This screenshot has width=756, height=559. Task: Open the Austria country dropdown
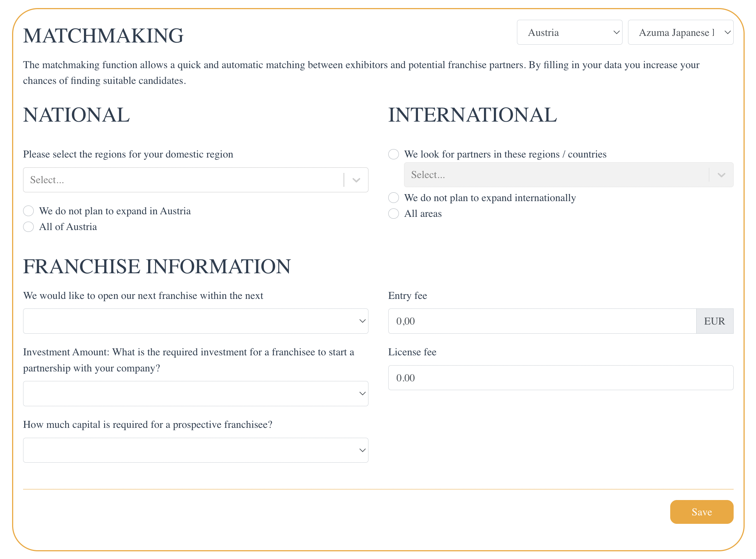[569, 33]
